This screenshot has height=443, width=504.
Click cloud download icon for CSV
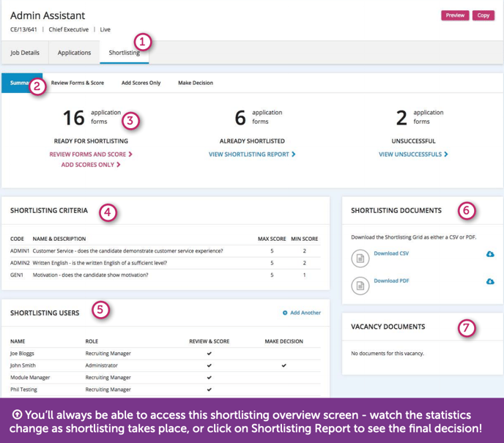click(x=490, y=254)
